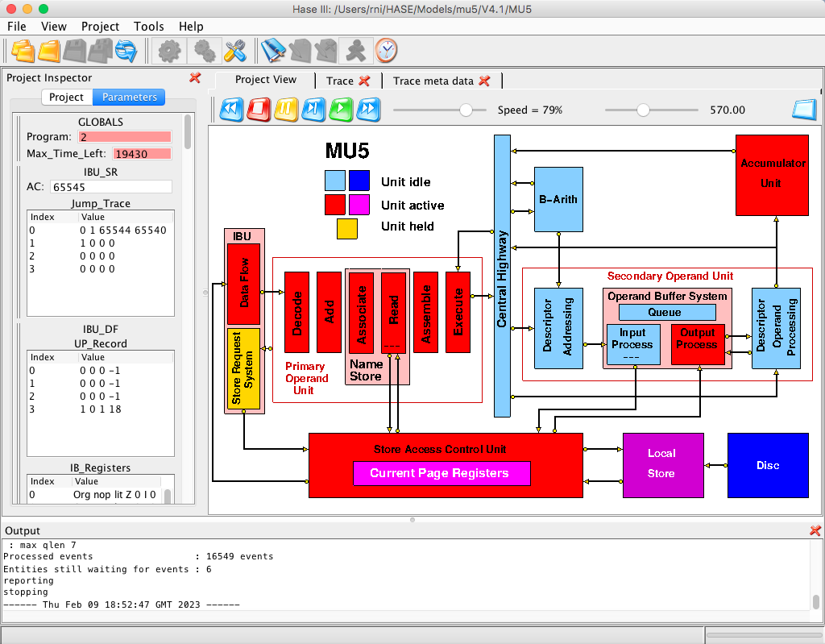This screenshot has height=644, width=825.
Task: Click the Max_Time_Left input field
Action: point(142,154)
